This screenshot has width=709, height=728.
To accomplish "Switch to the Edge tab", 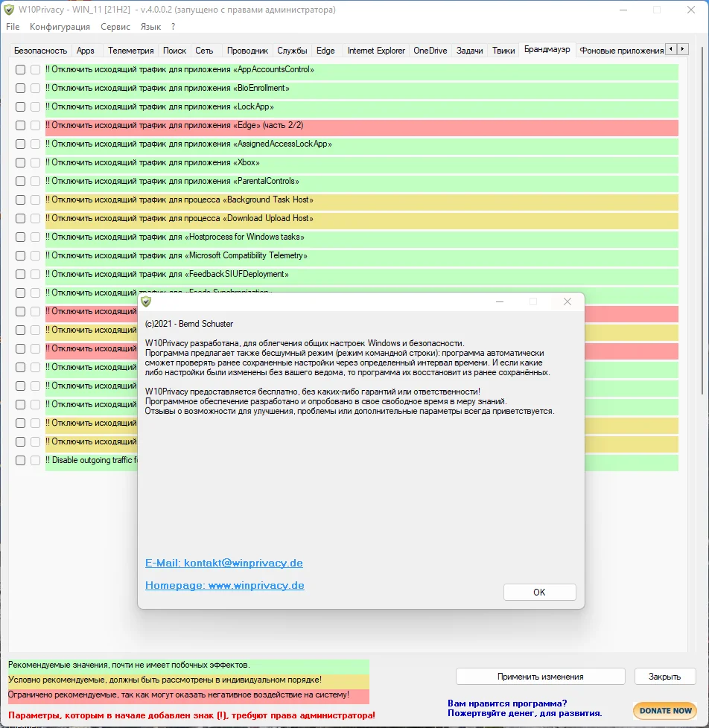I will tap(325, 51).
